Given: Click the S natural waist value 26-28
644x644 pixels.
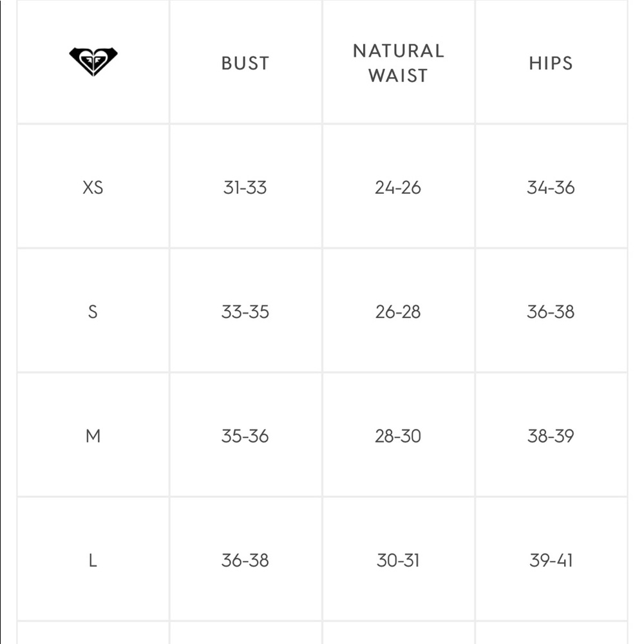Looking at the screenshot, I should 398,312.
